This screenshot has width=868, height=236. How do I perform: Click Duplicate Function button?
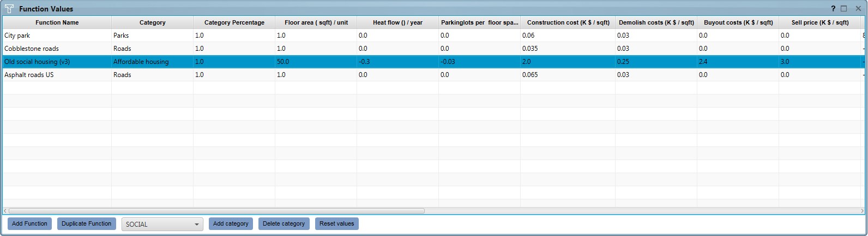86,223
